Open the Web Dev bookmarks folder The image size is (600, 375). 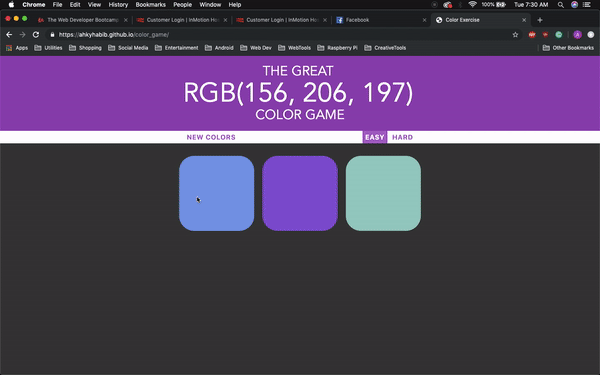coord(256,48)
